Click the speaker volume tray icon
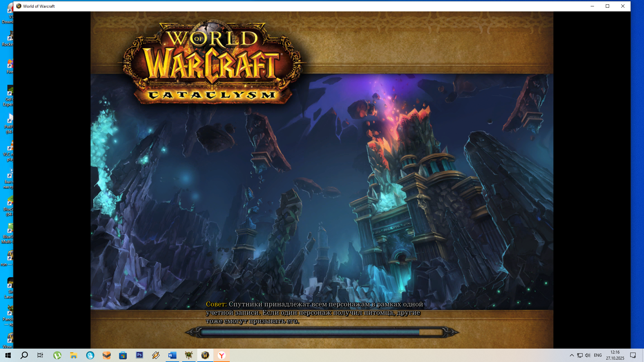 point(588,355)
